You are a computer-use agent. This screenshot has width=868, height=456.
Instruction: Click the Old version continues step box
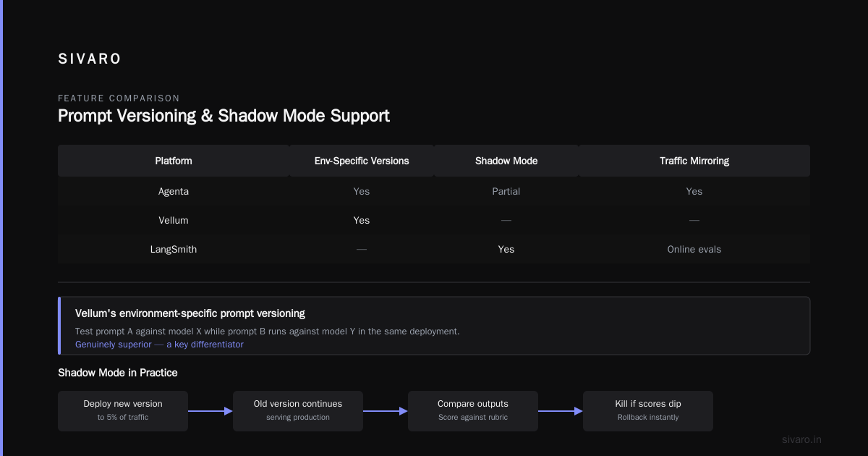tap(298, 411)
